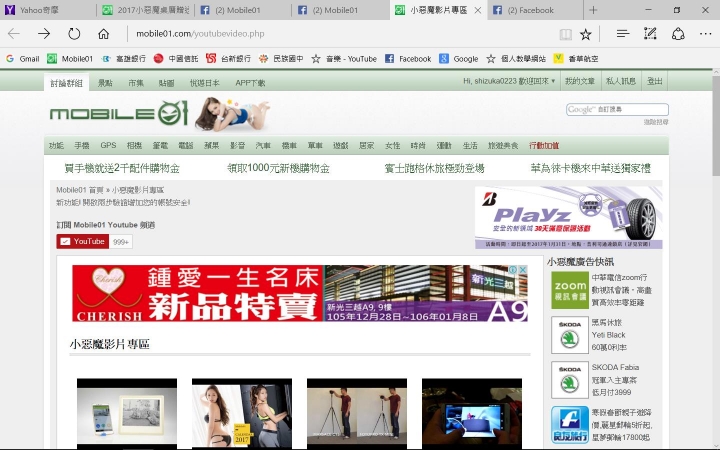
Task: Open 中國信託 bookmark
Action: pyautogui.click(x=176, y=59)
